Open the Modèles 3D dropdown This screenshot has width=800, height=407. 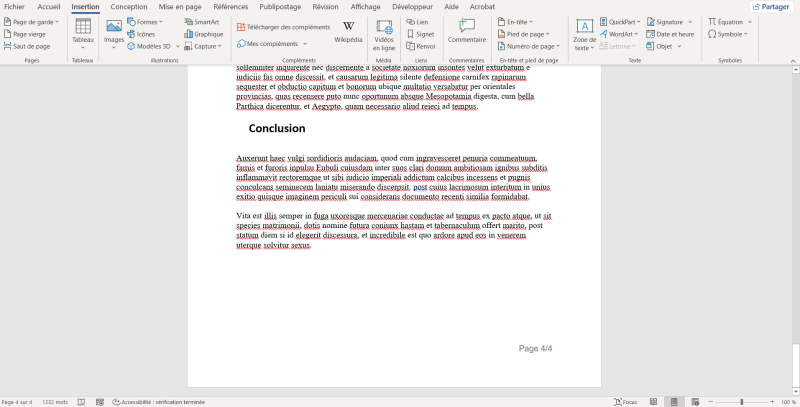pos(178,46)
